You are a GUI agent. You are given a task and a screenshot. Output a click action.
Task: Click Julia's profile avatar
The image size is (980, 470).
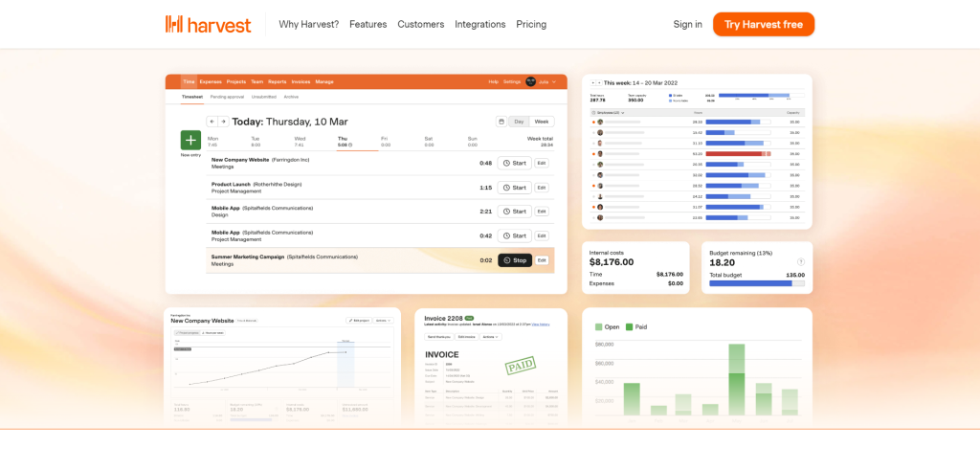click(530, 82)
